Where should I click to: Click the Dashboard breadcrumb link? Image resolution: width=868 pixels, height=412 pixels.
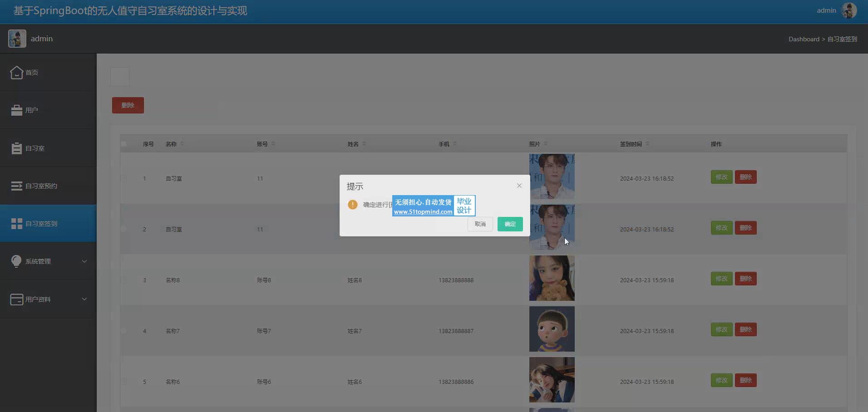804,39
